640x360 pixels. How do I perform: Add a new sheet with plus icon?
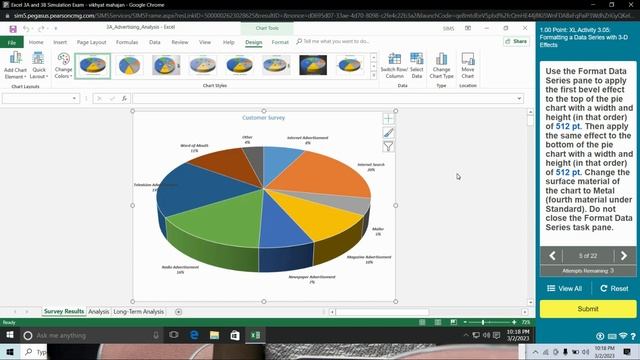point(178,312)
